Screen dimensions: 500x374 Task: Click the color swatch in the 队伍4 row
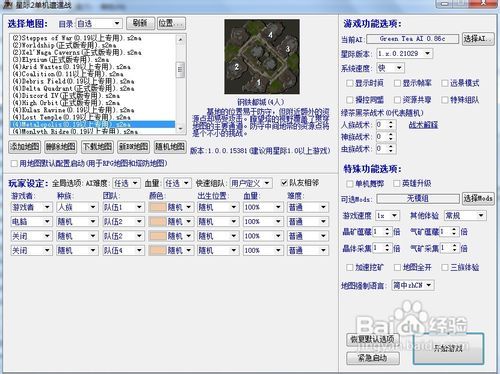(x=158, y=250)
